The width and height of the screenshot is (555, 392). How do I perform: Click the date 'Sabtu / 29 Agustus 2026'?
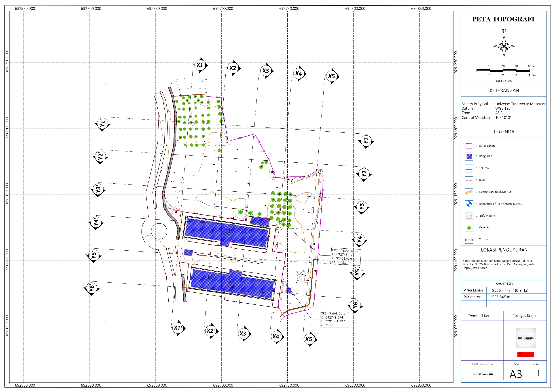pyautogui.click(x=483, y=374)
